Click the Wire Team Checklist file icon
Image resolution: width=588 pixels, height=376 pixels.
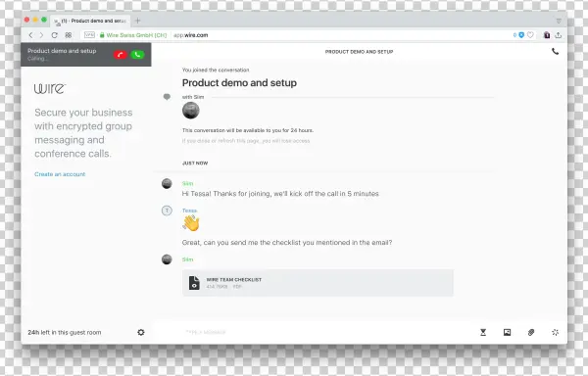click(x=194, y=283)
